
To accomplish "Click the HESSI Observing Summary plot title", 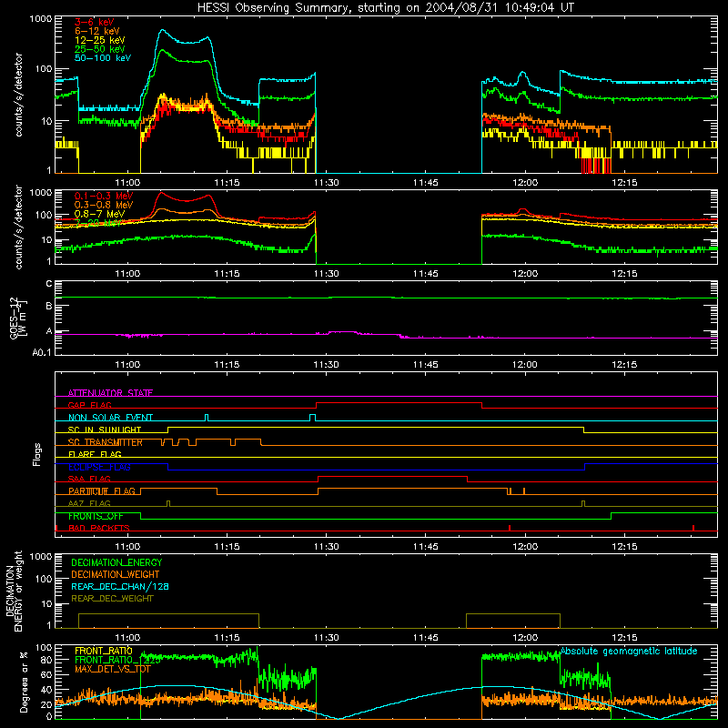I will [385, 8].
